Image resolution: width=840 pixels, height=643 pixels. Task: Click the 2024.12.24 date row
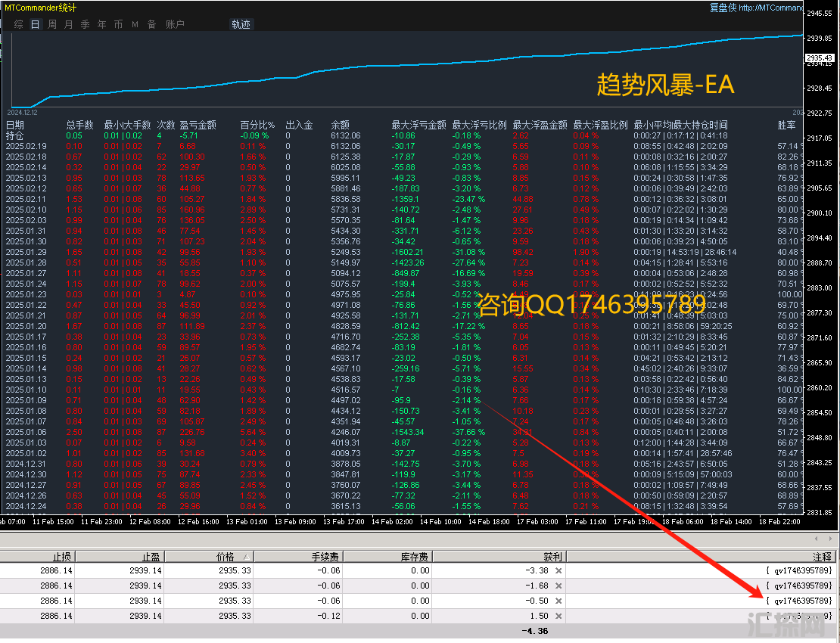click(26, 506)
